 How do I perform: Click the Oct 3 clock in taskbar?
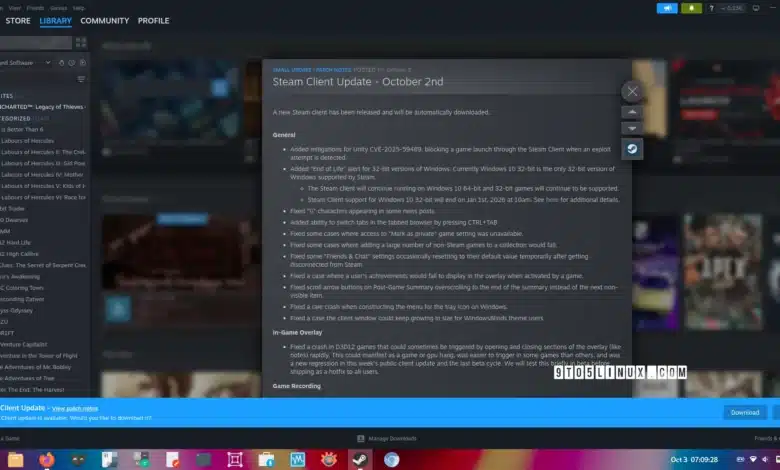pos(694,460)
